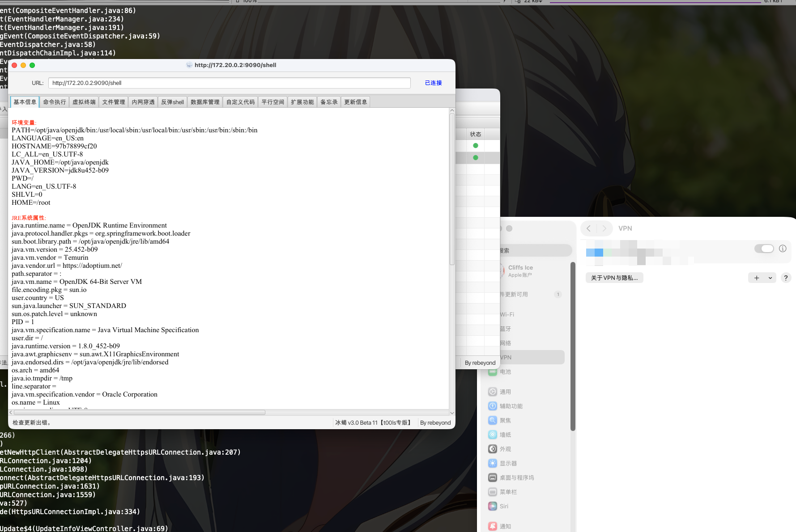This screenshot has width=796, height=532.
Task: Click the help question mark button
Action: coord(785,278)
